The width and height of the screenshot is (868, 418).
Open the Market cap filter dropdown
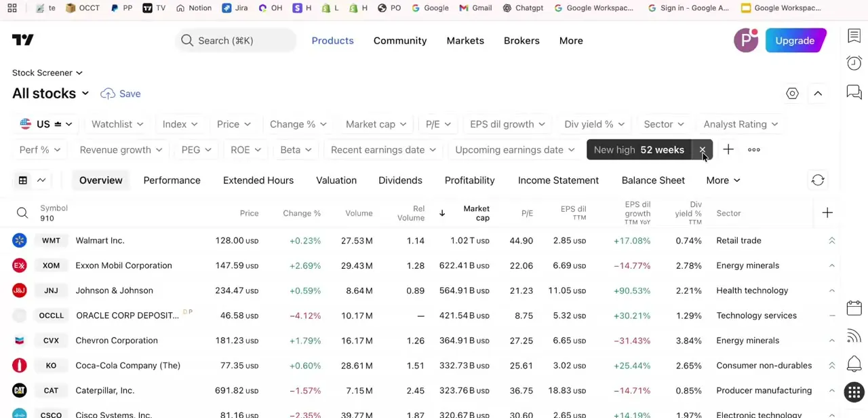click(376, 124)
